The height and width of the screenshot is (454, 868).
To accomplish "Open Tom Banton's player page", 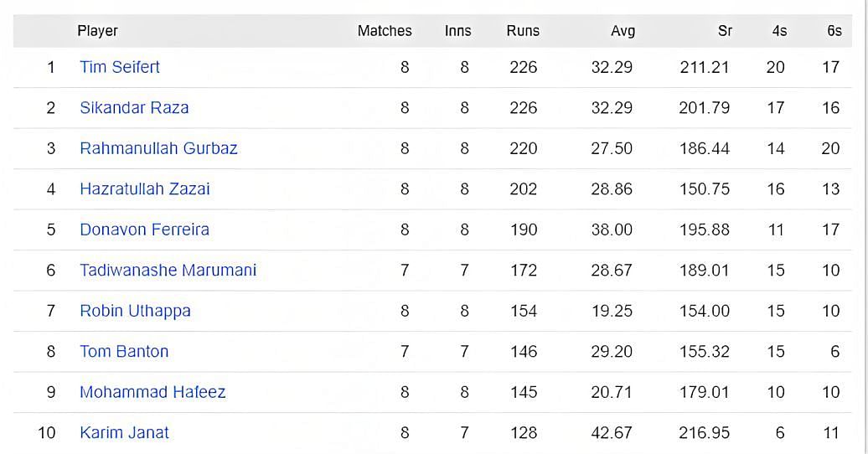I will pos(124,351).
